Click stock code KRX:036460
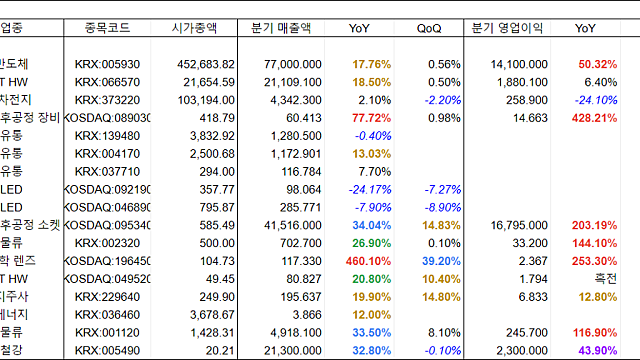Viewport: 640px width, 360px height. tap(107, 315)
